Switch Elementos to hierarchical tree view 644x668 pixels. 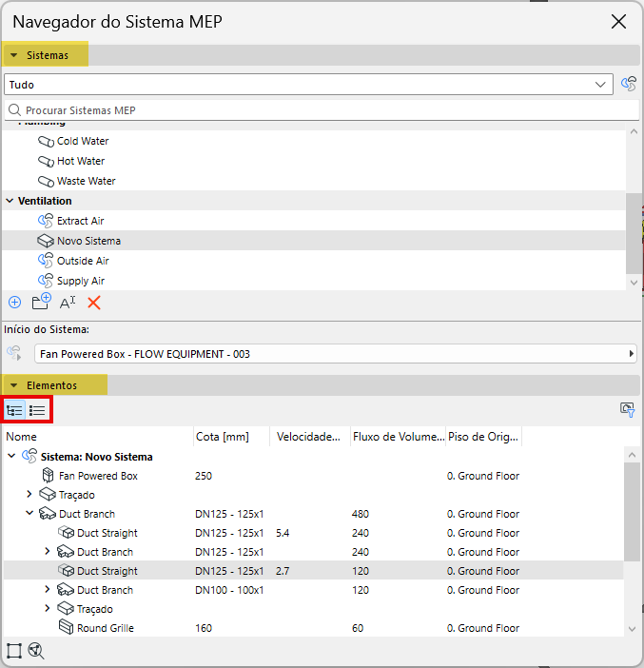coord(14,410)
